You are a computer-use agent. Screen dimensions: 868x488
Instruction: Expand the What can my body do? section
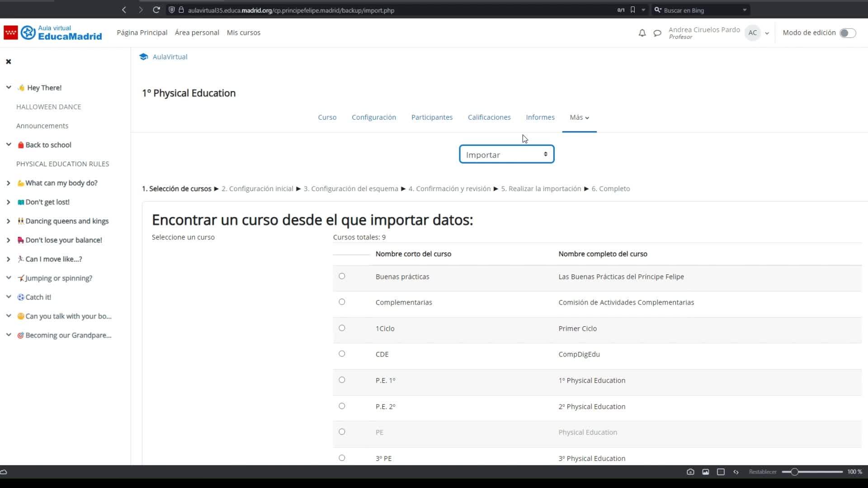click(9, 183)
